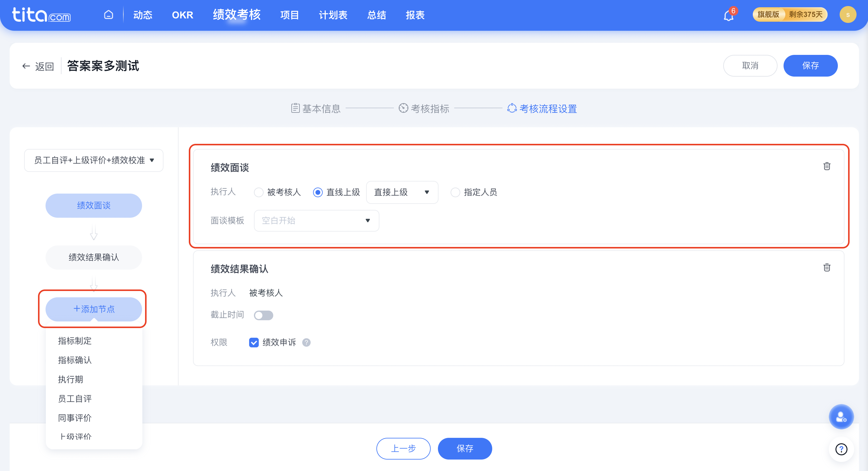Open the 直接上级 level dropdown

402,192
